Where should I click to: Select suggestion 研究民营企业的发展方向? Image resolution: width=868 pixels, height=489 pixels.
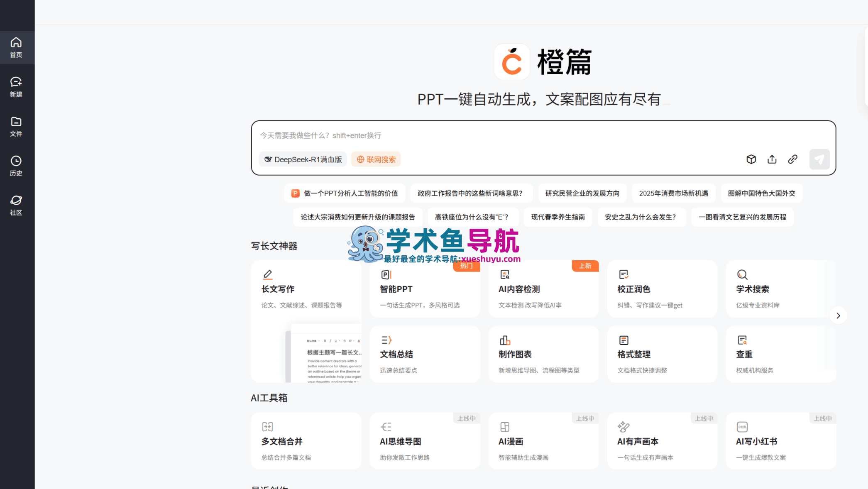pos(582,193)
